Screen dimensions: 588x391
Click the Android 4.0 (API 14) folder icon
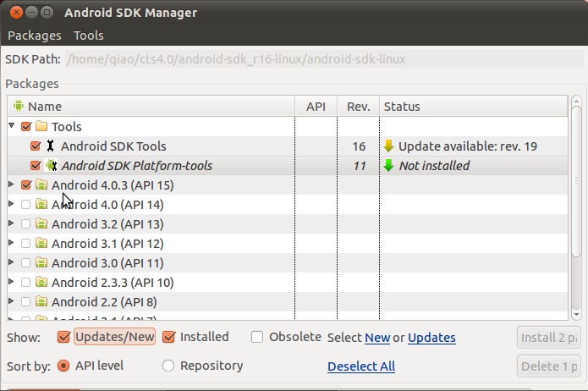click(41, 204)
